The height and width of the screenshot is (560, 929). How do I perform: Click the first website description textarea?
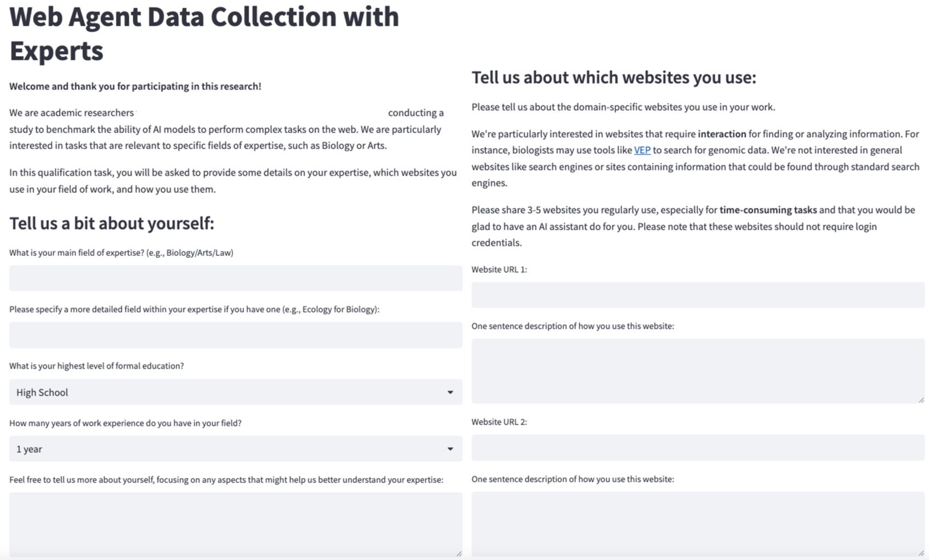698,371
